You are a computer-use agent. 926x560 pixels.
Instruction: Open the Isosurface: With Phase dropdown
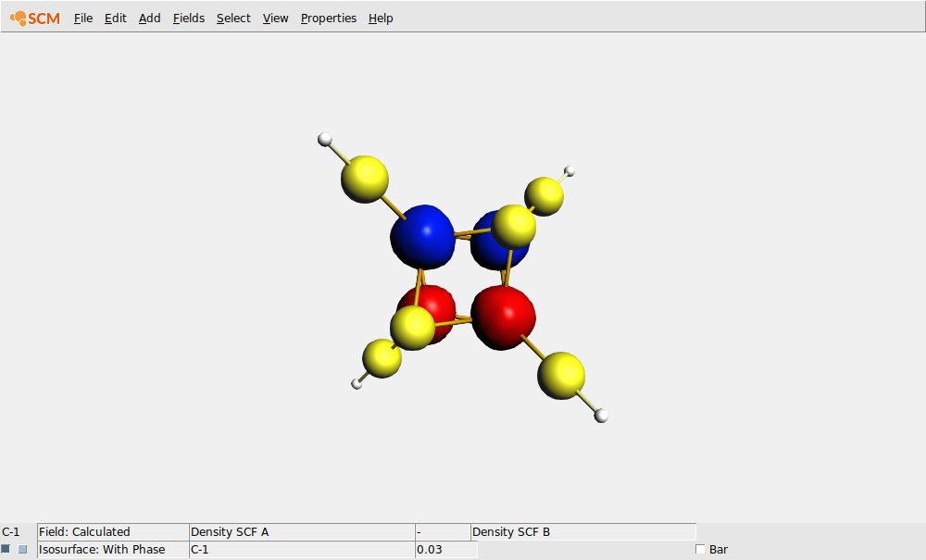(109, 549)
